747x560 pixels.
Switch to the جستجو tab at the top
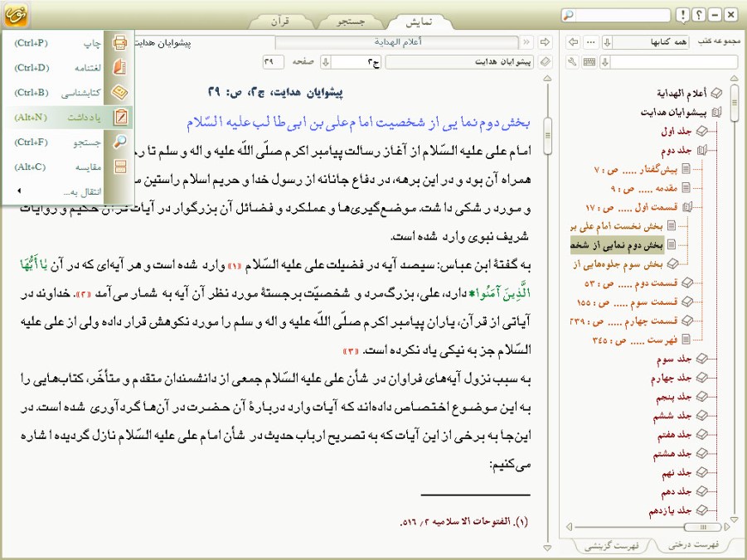[351, 22]
